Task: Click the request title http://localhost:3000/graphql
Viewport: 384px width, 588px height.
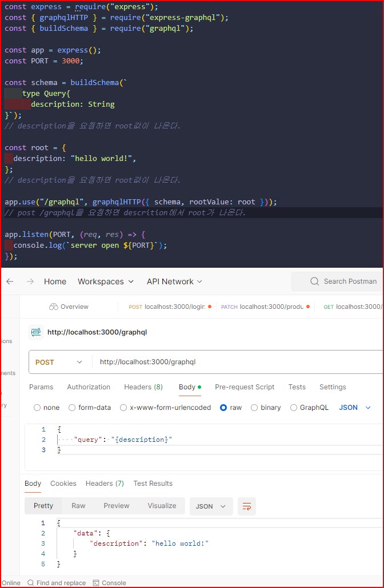Action: 97,332
